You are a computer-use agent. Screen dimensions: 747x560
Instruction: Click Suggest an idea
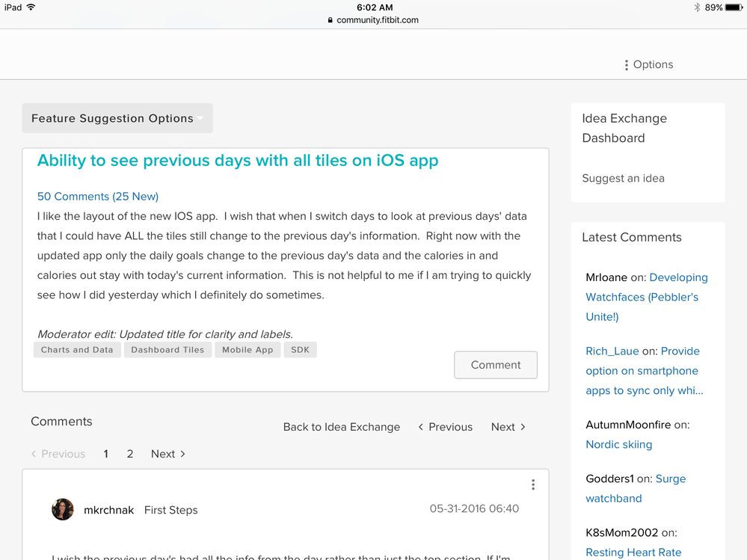coord(623,178)
